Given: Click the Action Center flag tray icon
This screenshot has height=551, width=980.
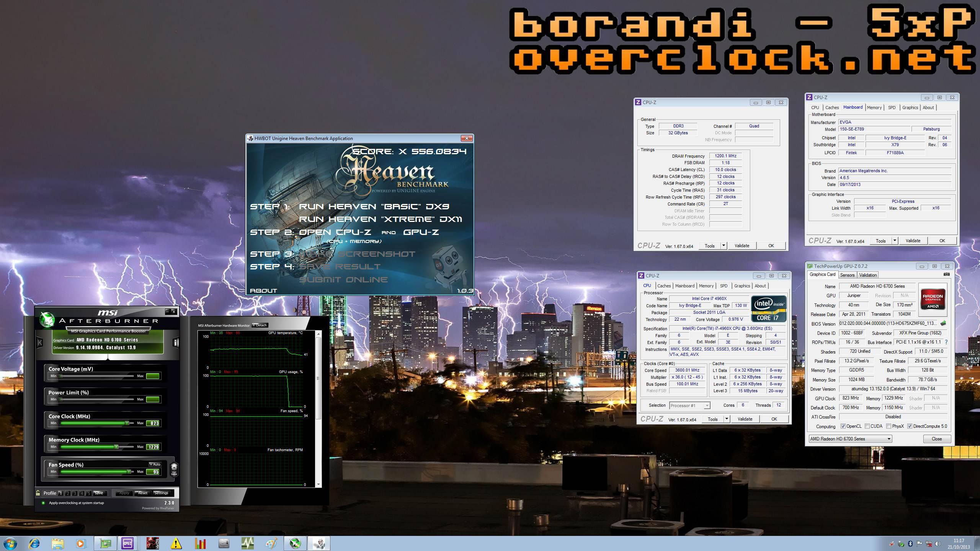Looking at the screenshot, I should 920,544.
